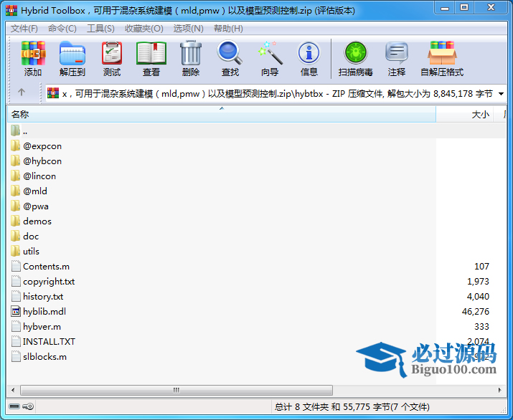Select the history.txt file name

tap(43, 297)
